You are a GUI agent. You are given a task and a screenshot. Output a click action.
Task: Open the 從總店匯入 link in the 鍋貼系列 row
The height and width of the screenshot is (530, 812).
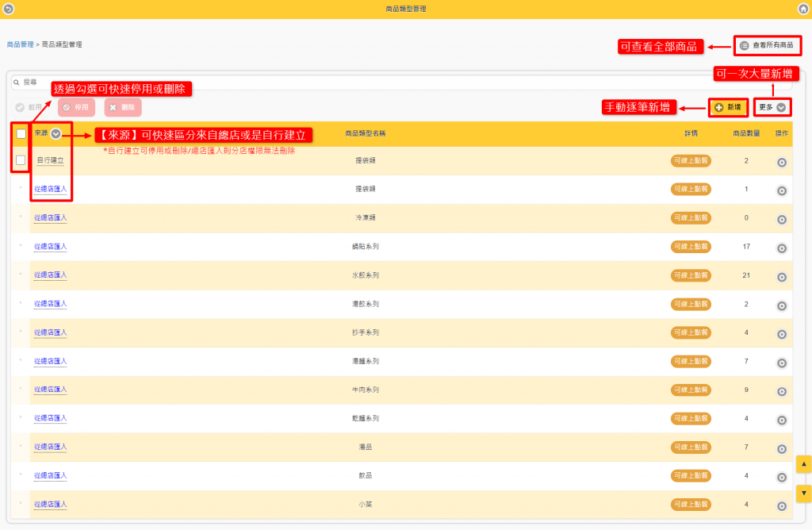(50, 247)
